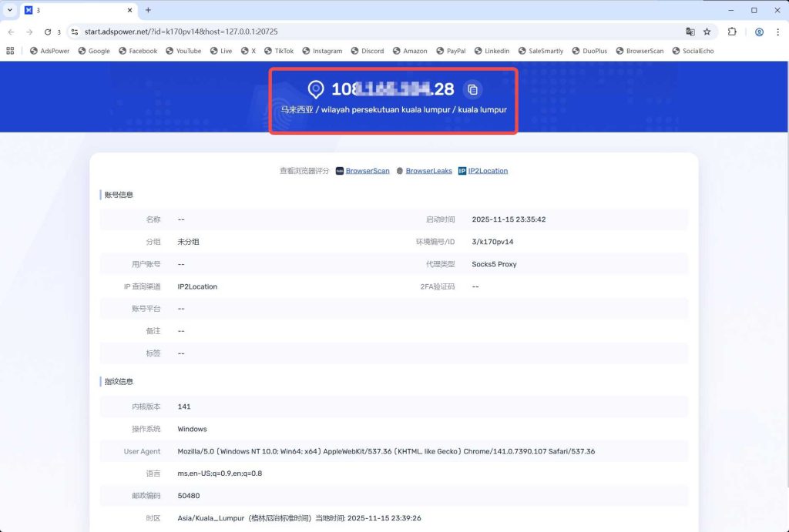The height and width of the screenshot is (532, 789).
Task: Open the Extensions puzzle icon
Action: coord(732,32)
